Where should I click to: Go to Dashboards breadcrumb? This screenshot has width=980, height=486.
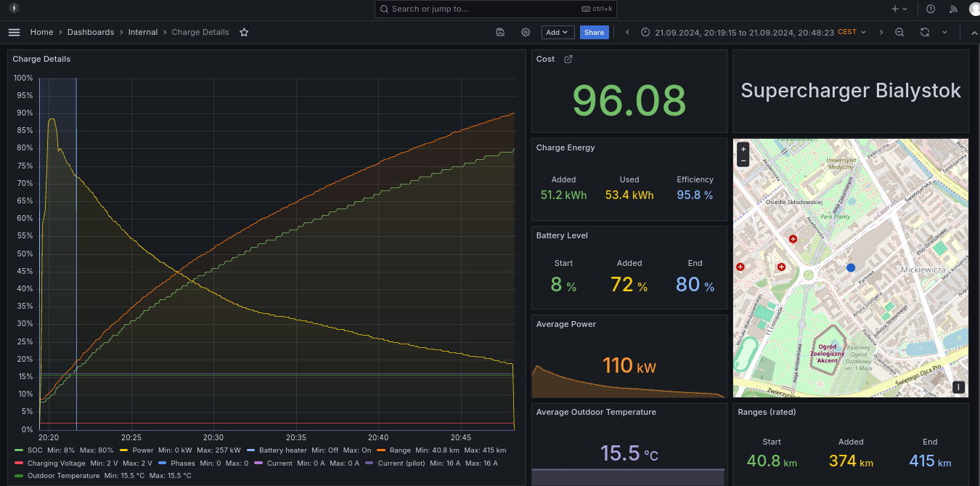point(91,32)
